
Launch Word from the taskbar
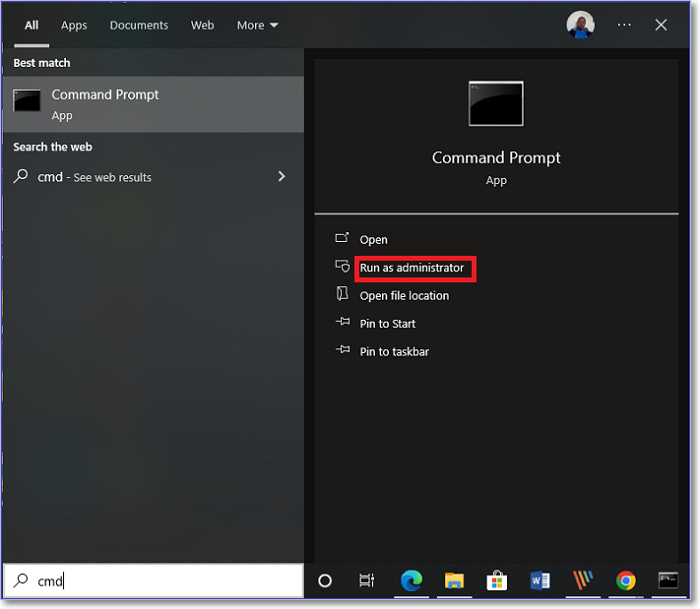[540, 581]
